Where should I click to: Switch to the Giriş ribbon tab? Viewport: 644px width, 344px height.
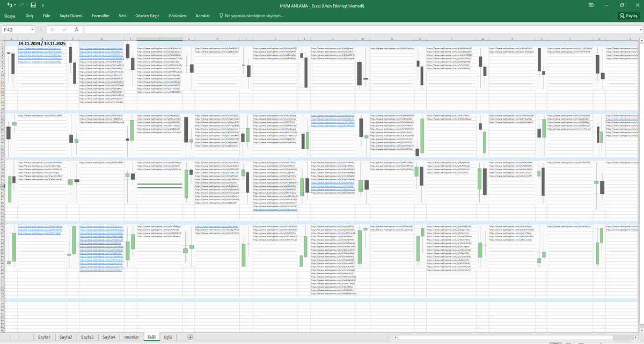[x=30, y=16]
